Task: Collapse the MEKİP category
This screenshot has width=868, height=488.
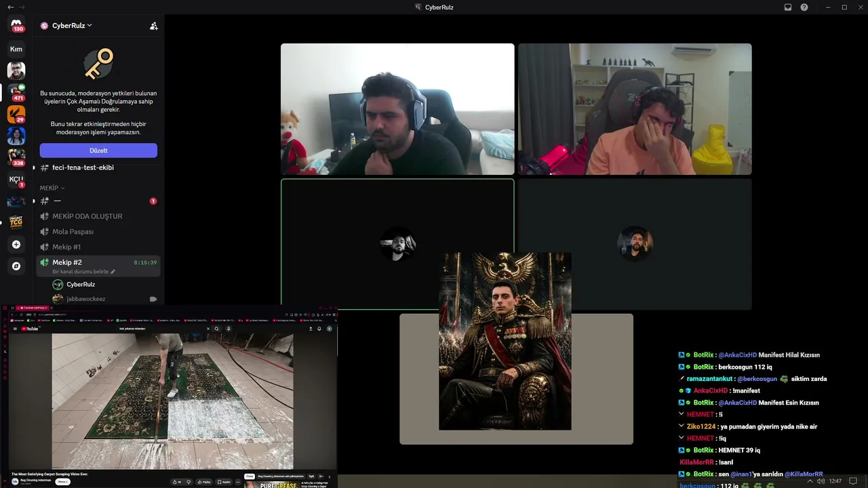Action: [52, 188]
